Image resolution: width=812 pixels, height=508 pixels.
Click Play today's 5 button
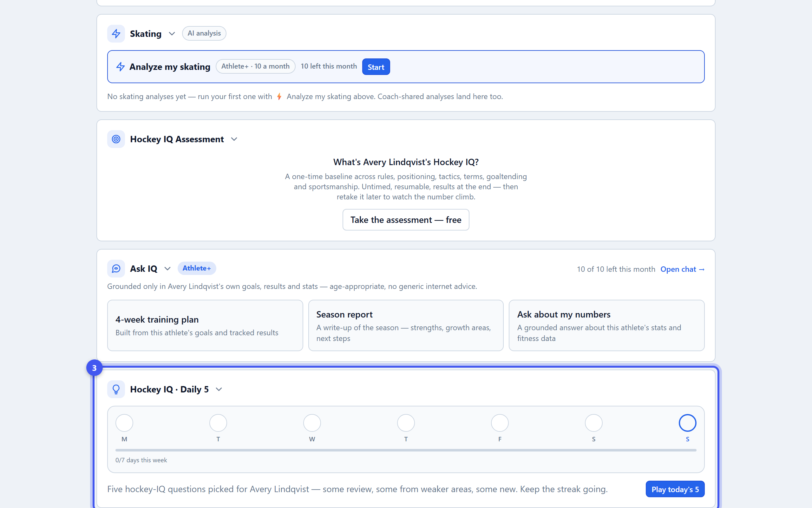pyautogui.click(x=675, y=489)
